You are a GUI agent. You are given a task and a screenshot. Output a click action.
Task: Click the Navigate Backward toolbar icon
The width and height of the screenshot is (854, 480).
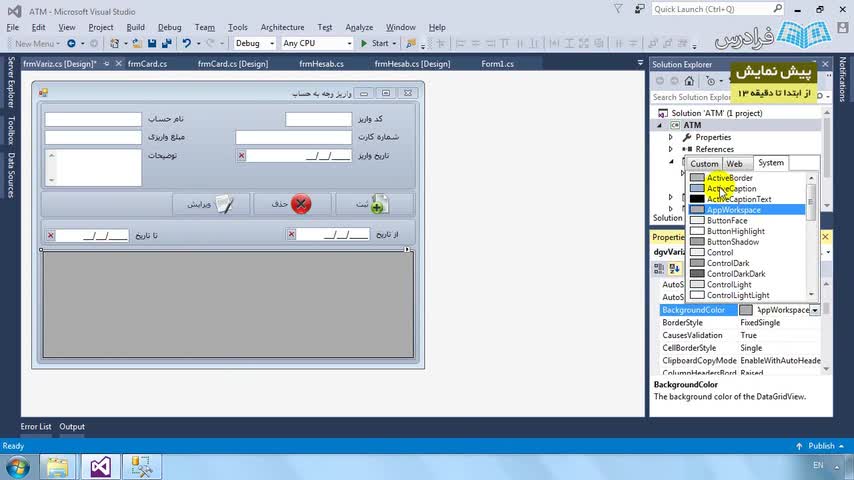click(71, 43)
